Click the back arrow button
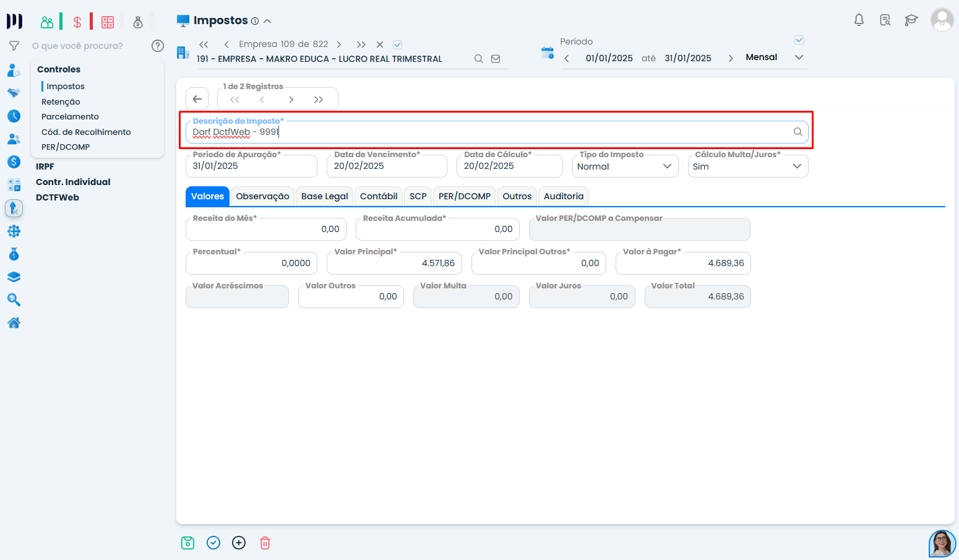 coord(197,99)
